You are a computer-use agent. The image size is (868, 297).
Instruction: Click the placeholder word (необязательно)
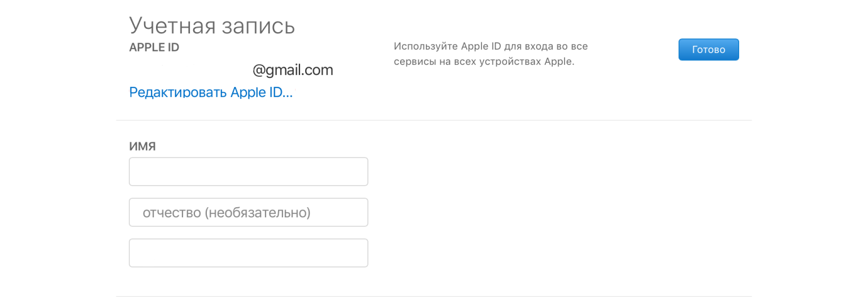point(257,212)
